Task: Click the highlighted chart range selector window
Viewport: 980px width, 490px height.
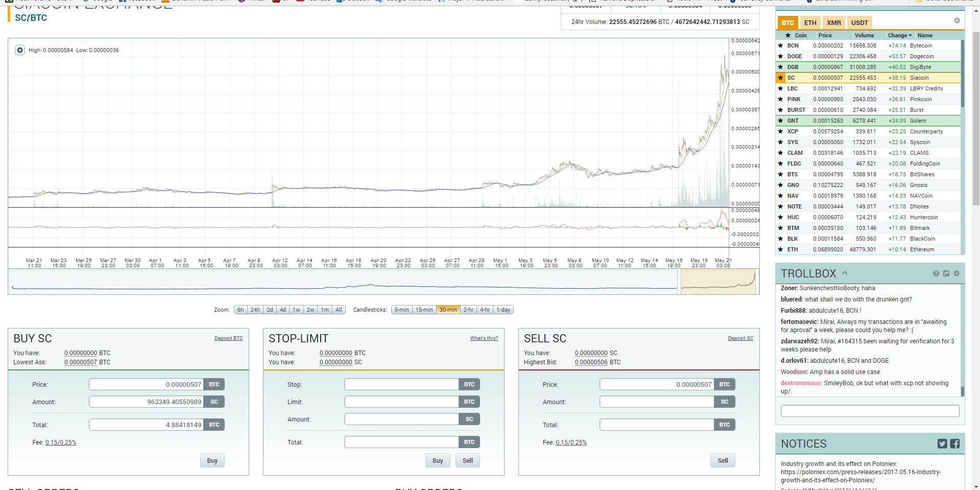Action: 718,281
